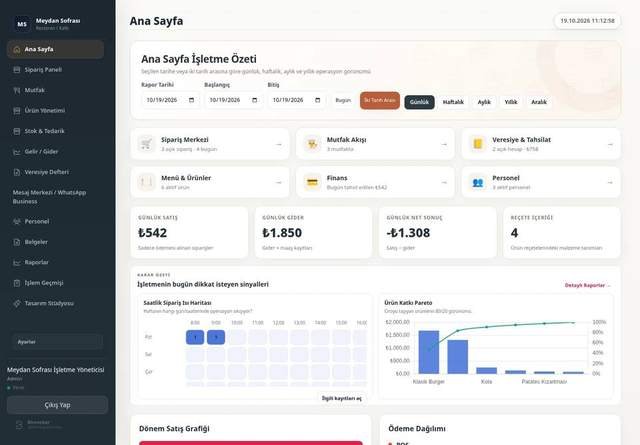Click the Klasik Burger bar in Pareto chart

[429, 352]
